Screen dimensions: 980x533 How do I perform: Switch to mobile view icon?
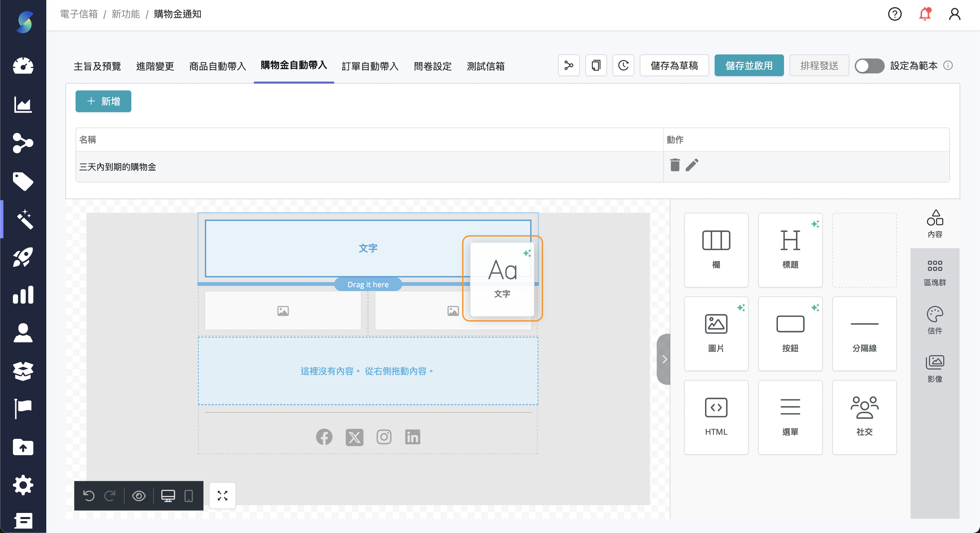click(188, 496)
